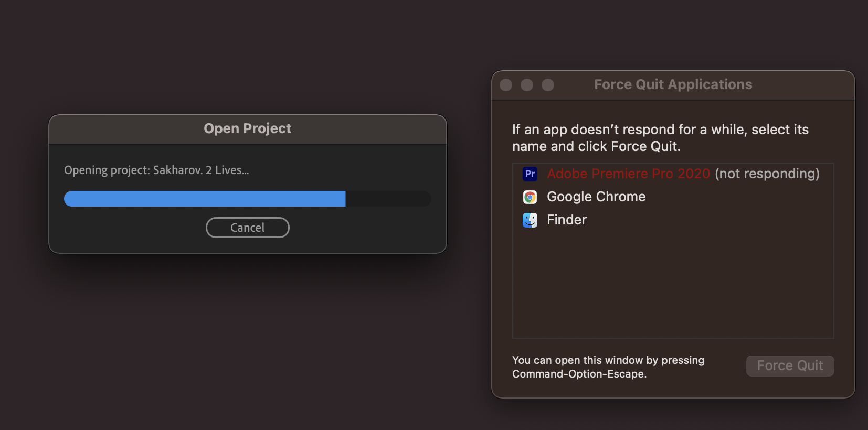Click the red traffic light circle

[x=505, y=84]
